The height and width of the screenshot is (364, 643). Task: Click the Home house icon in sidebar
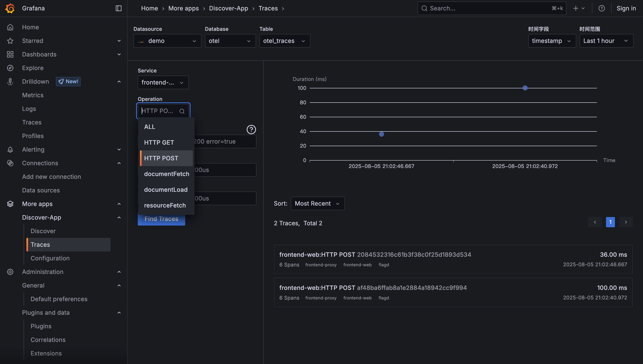(x=10, y=27)
